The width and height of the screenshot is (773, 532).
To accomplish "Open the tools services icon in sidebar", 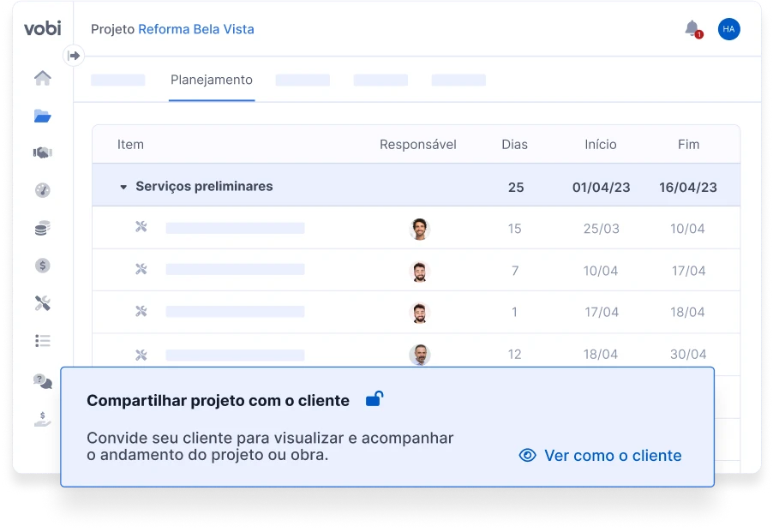I will click(41, 302).
